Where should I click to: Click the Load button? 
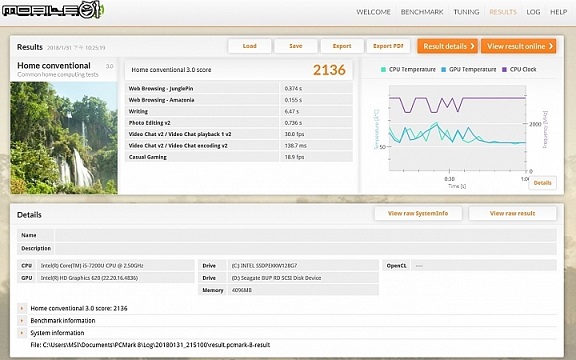point(249,46)
